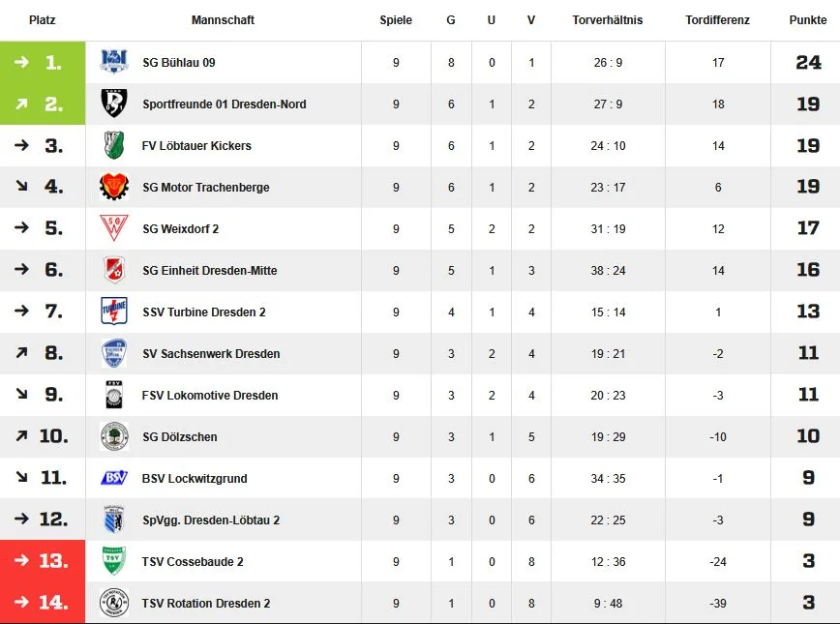Image resolution: width=840 pixels, height=624 pixels.
Task: Click the Torverhältnis column header
Action: pos(608,19)
